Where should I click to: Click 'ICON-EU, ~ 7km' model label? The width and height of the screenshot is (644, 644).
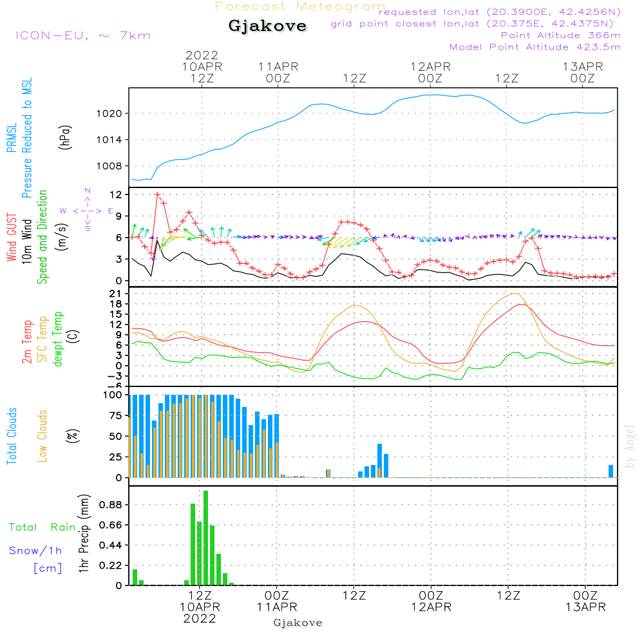[83, 35]
